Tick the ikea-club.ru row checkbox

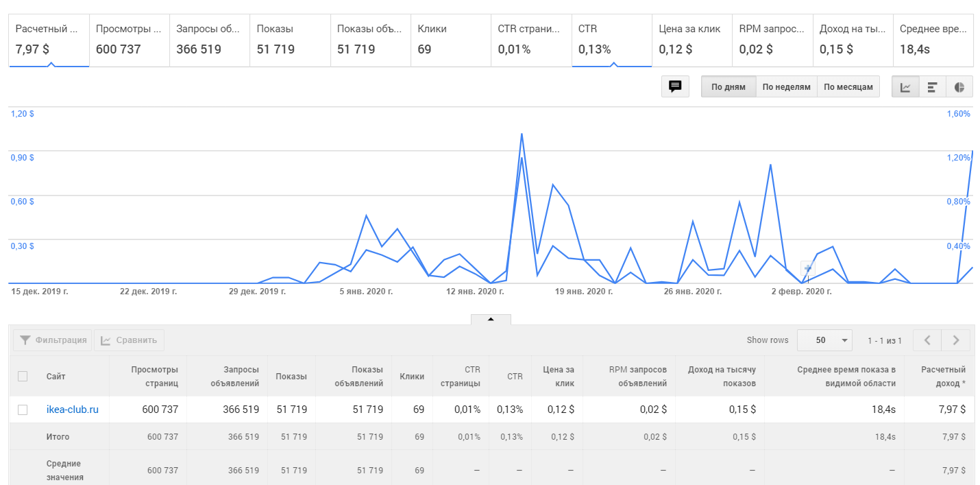tap(23, 410)
